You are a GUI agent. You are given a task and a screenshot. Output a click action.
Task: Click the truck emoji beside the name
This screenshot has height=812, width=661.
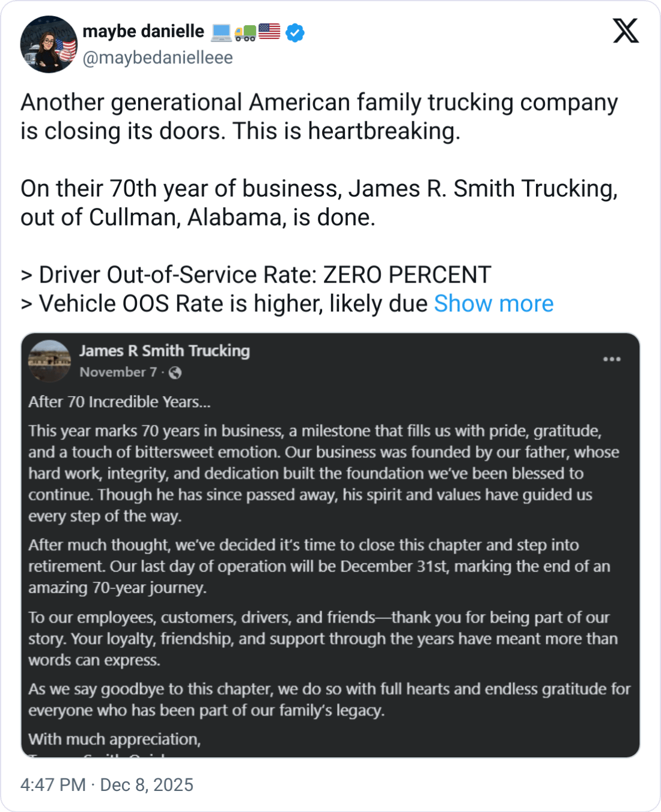245,32
